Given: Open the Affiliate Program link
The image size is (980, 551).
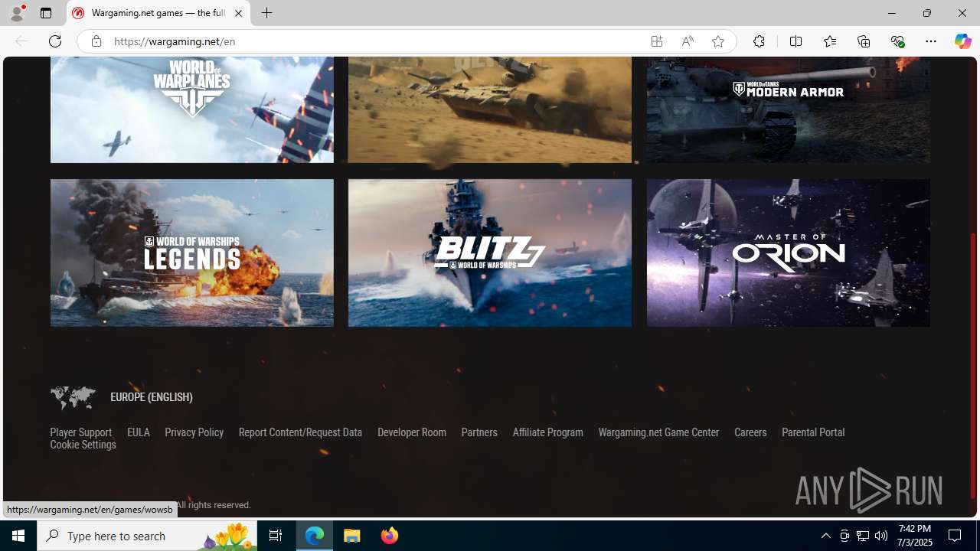Looking at the screenshot, I should pos(547,432).
